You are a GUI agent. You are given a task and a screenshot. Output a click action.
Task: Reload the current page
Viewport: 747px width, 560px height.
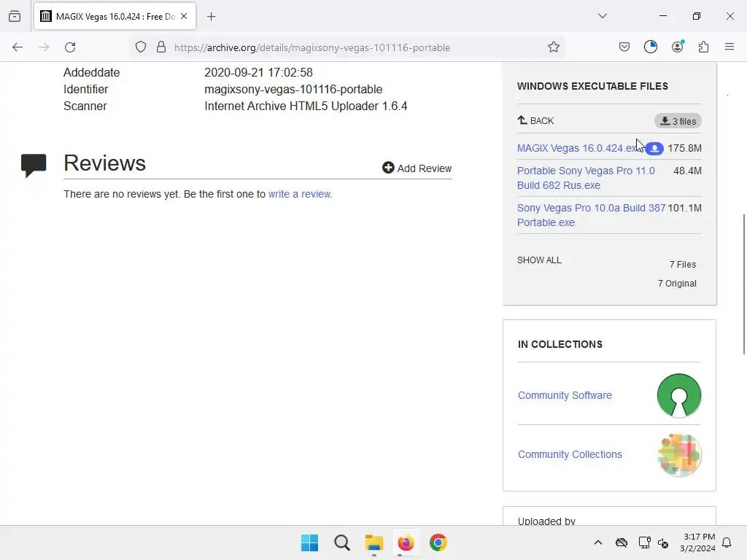70,47
